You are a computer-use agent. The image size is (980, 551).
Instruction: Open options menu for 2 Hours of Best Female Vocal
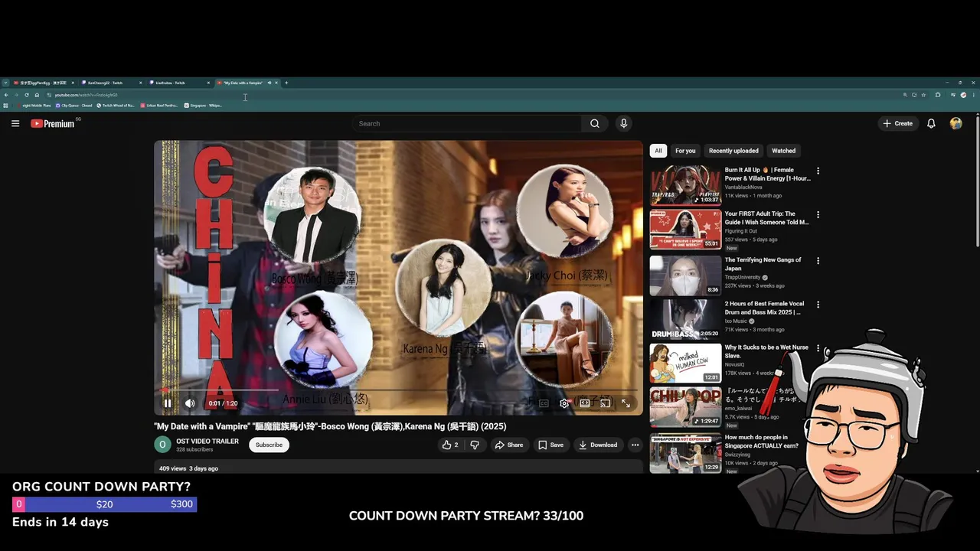(818, 305)
